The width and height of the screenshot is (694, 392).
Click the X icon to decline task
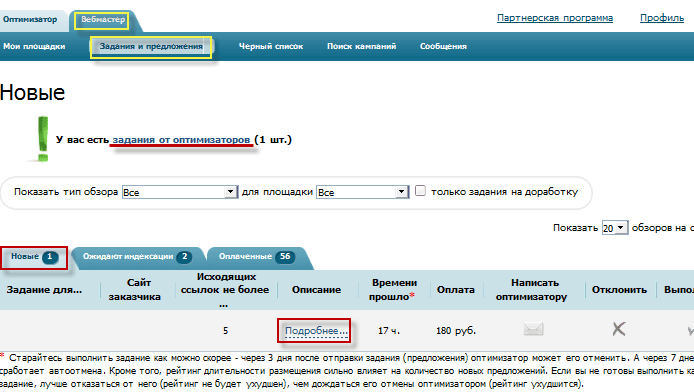pyautogui.click(x=619, y=329)
